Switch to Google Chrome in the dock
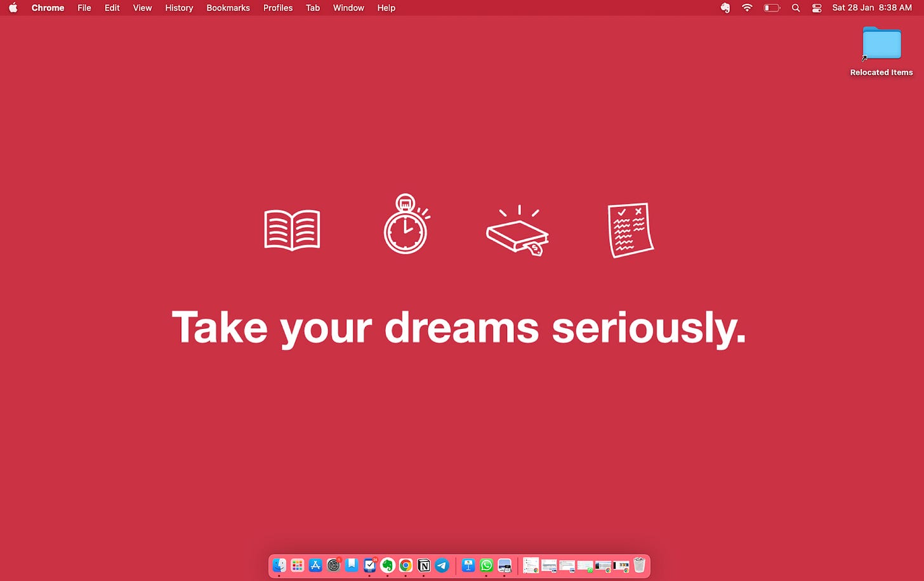The width and height of the screenshot is (924, 581). 406,565
